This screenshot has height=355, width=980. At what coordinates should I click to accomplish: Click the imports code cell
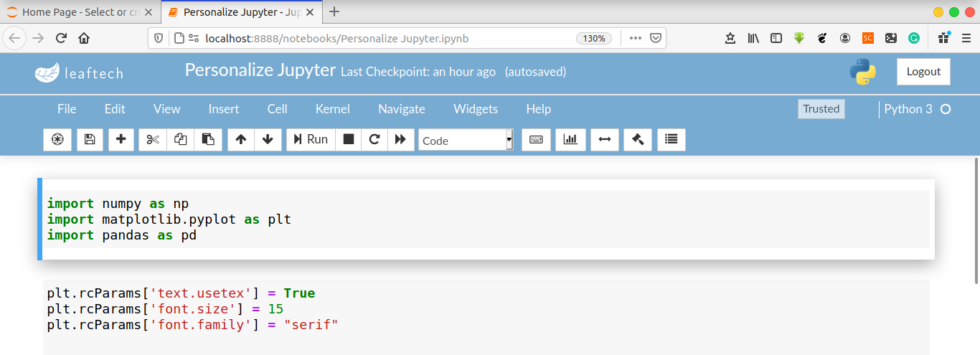488,219
